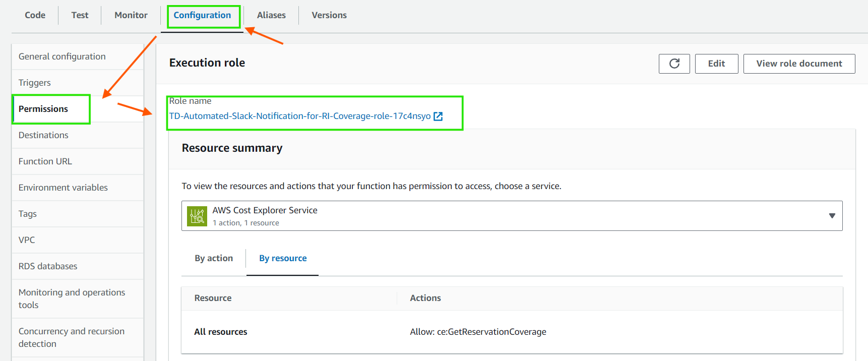
Task: Click View role document button
Action: tap(799, 64)
